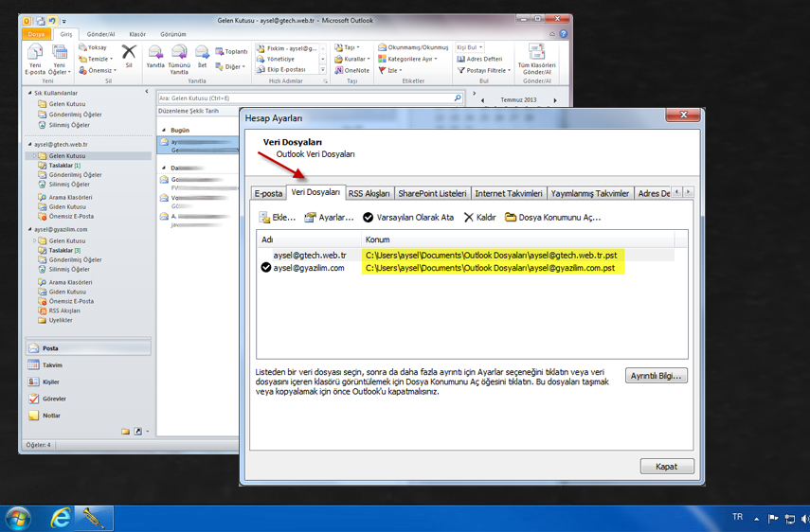Open Notlar in the navigation pane
This screenshot has width=810, height=532.
pos(88,416)
